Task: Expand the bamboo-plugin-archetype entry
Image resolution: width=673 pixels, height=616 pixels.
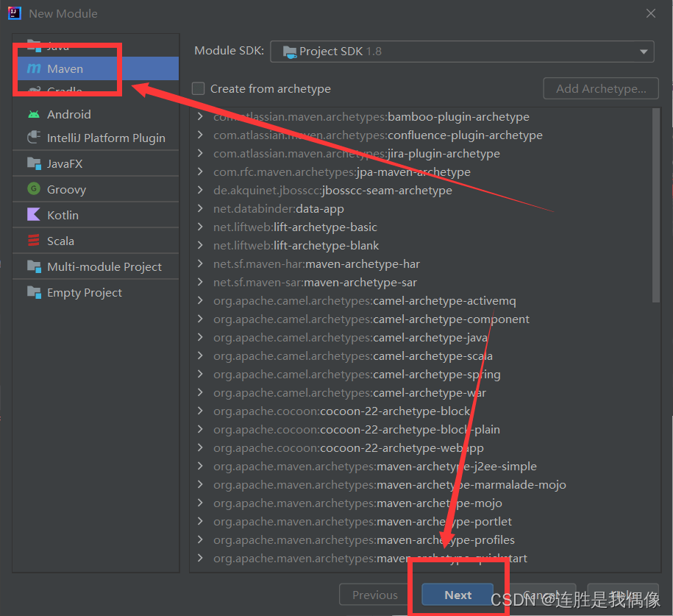Action: [200, 116]
